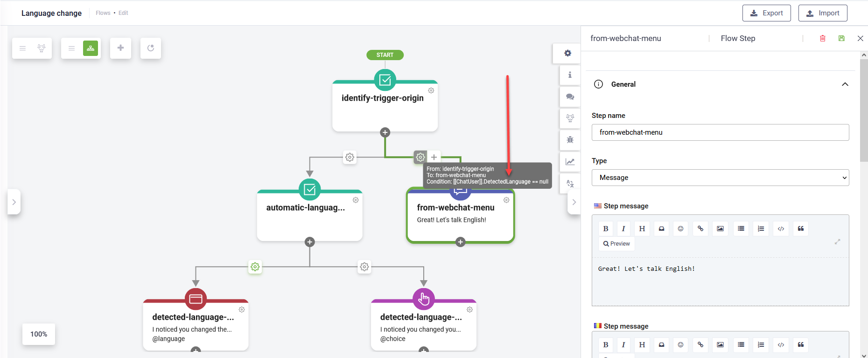Image resolution: width=868 pixels, height=358 pixels.
Task: Open the translation tab in sidebar
Action: coord(570,183)
